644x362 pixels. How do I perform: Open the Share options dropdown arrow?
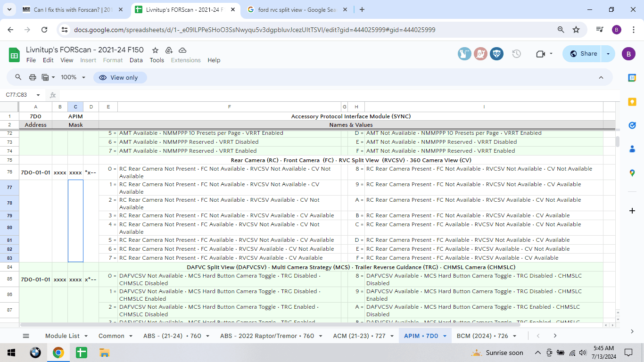click(608, 54)
